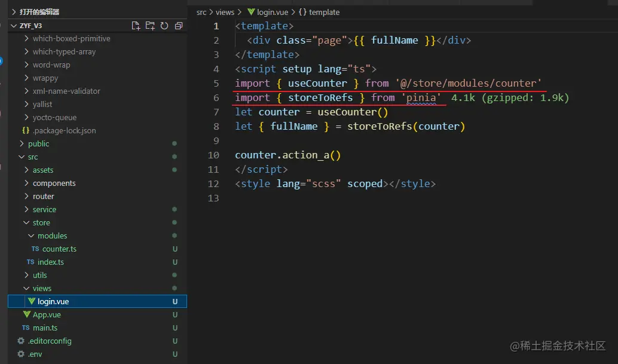The width and height of the screenshot is (618, 364).
Task: Click the New Folder icon in explorer header
Action: (150, 26)
